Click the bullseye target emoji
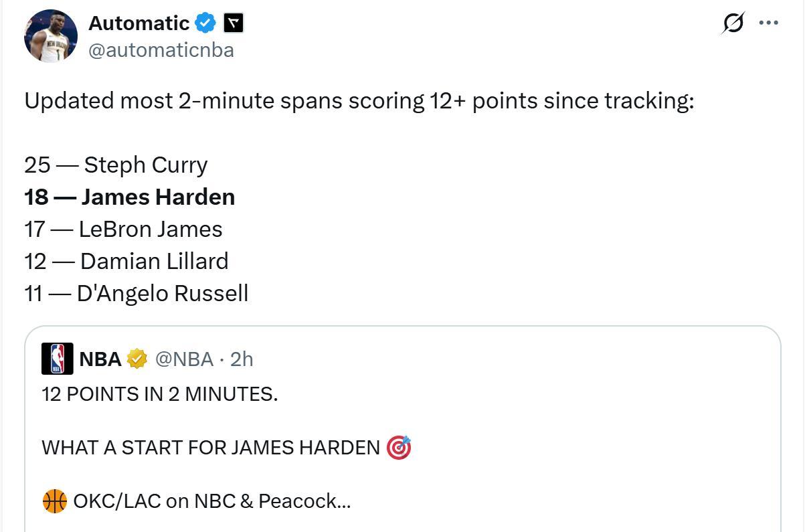Viewport: 805px width, 532px height. click(x=399, y=447)
